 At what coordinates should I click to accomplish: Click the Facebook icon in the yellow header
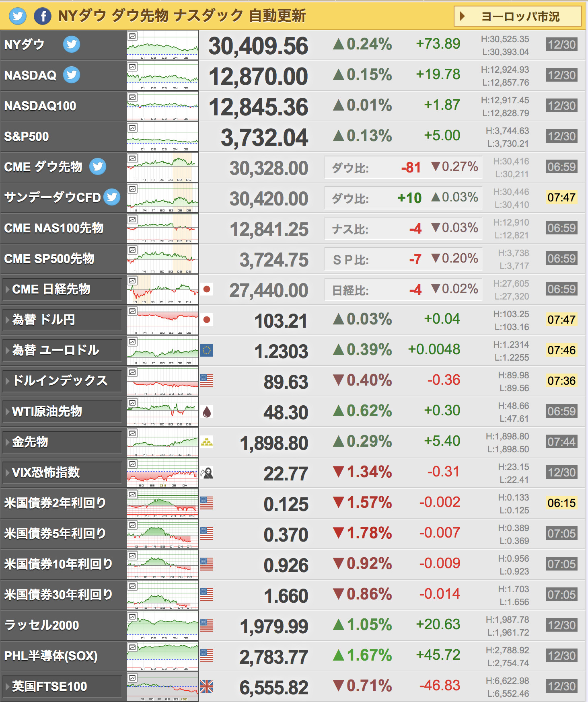pos(43,16)
